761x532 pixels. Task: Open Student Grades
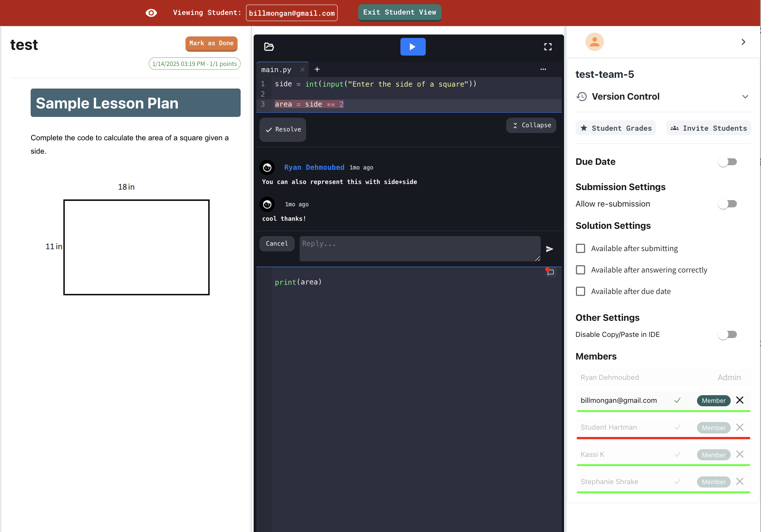(x=615, y=128)
